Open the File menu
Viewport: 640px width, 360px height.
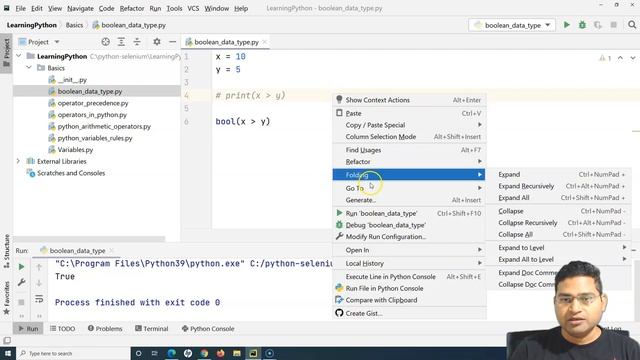(20, 8)
